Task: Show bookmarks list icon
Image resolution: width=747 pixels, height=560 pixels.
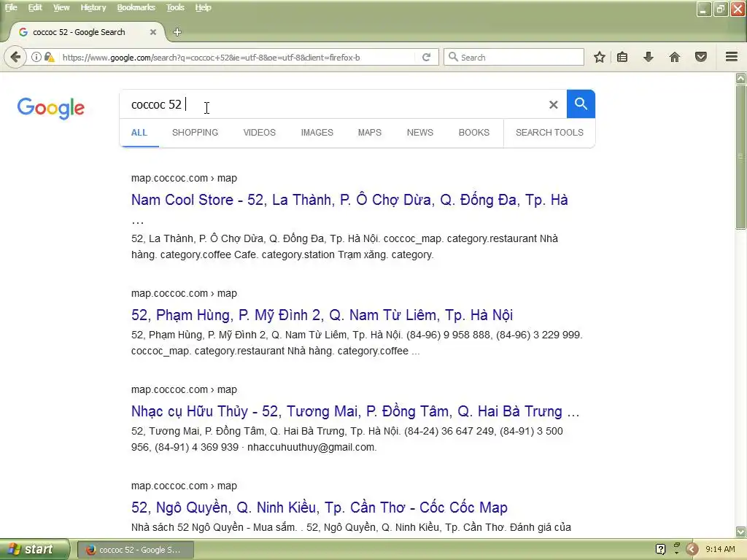Action: point(622,58)
